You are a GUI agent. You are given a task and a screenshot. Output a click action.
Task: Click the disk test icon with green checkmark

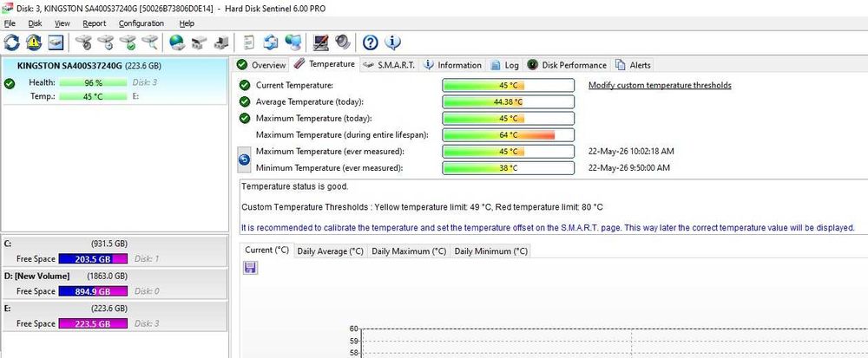128,42
